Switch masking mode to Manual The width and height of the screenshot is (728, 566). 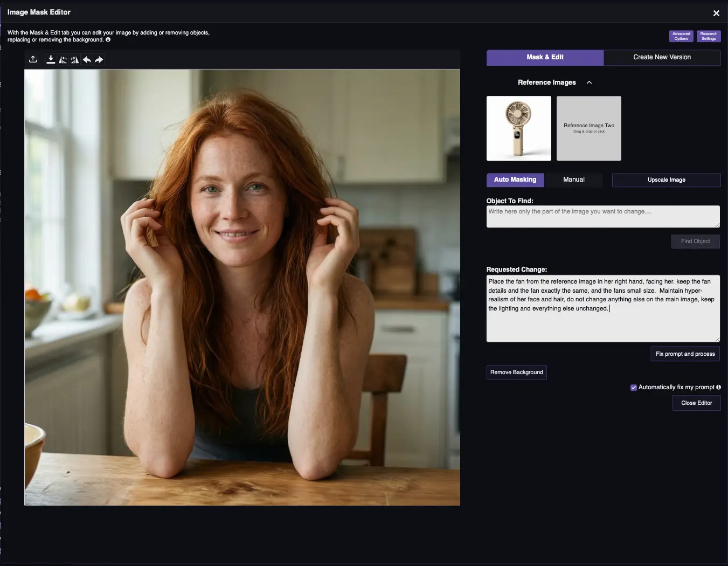pos(573,180)
